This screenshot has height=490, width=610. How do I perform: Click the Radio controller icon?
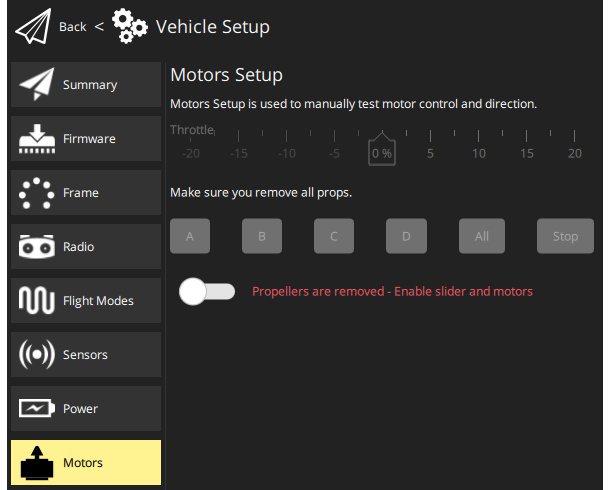[36, 247]
